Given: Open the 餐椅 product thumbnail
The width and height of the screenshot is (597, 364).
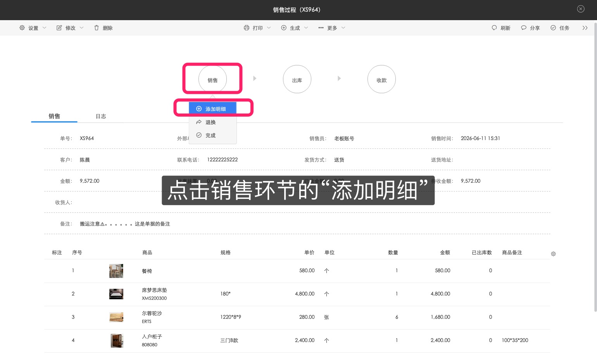Looking at the screenshot, I should click(x=116, y=271).
